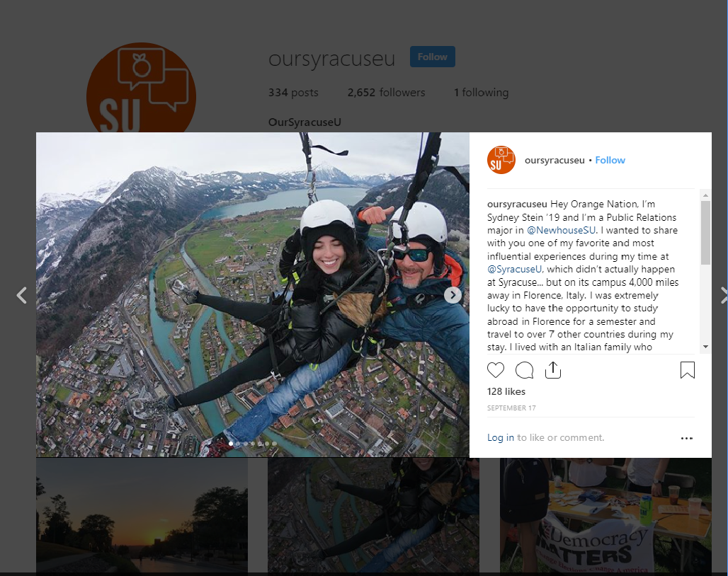This screenshot has height=576, width=728.
Task: Share the post using the upload icon
Action: 553,370
